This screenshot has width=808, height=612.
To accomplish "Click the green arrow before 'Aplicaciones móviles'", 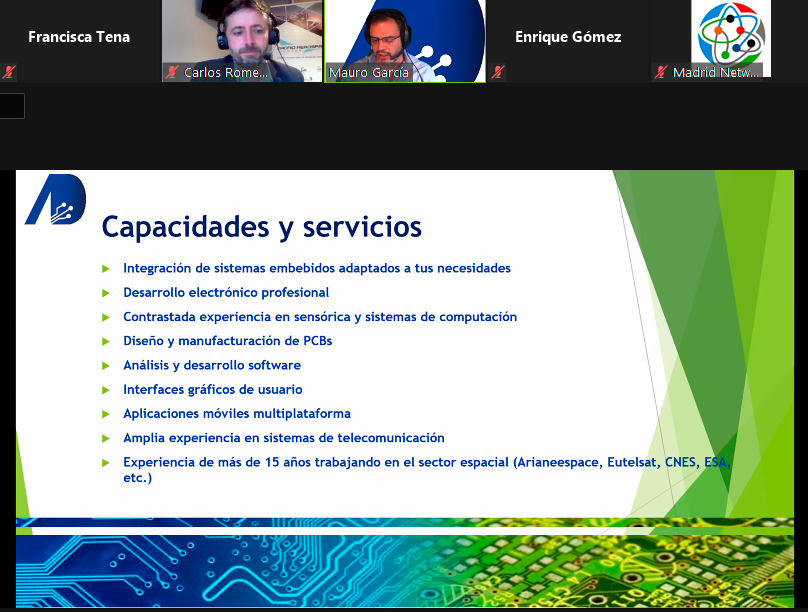I will coord(106,414).
